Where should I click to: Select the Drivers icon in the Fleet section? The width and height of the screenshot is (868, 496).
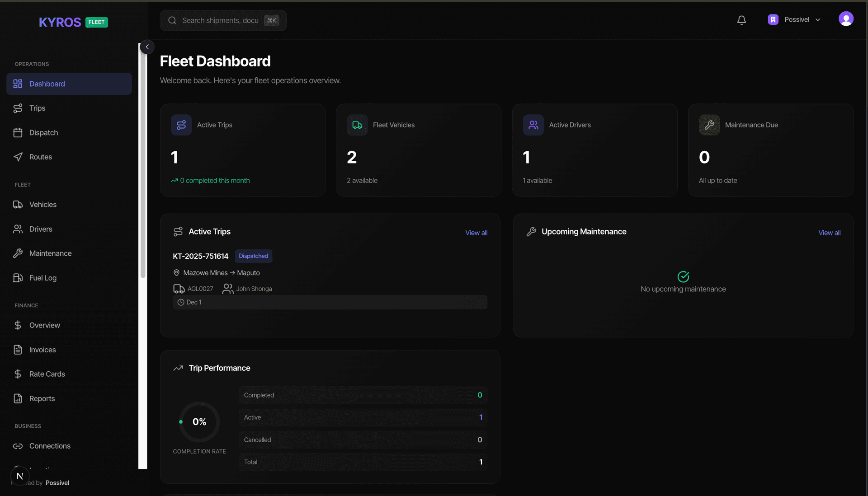(x=18, y=229)
